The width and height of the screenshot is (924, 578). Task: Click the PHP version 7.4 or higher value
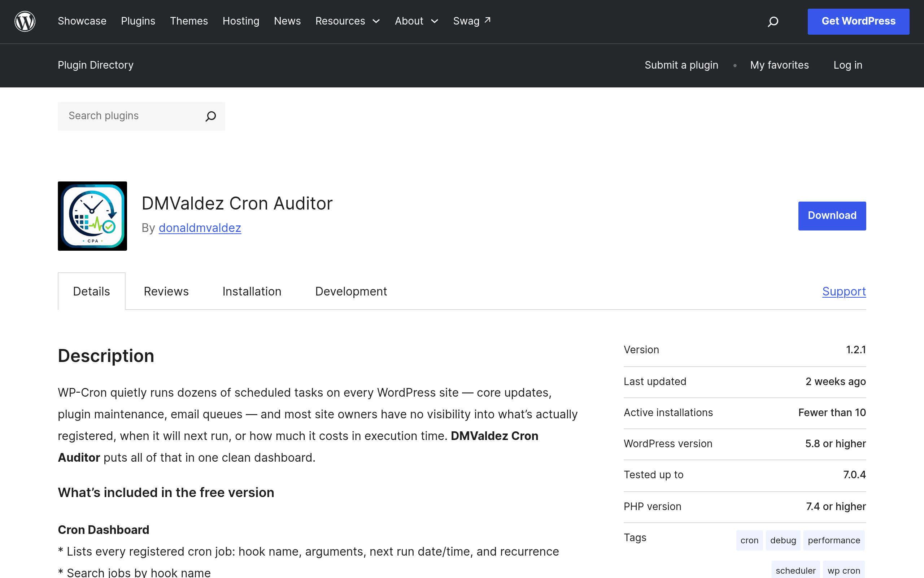pyautogui.click(x=836, y=506)
